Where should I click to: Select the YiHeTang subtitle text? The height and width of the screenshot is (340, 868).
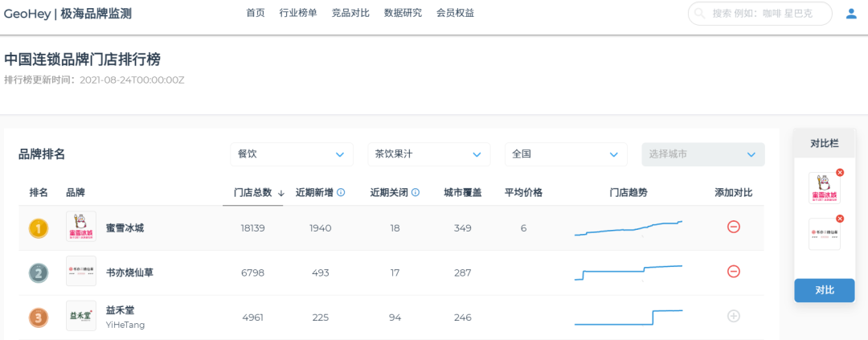point(125,325)
